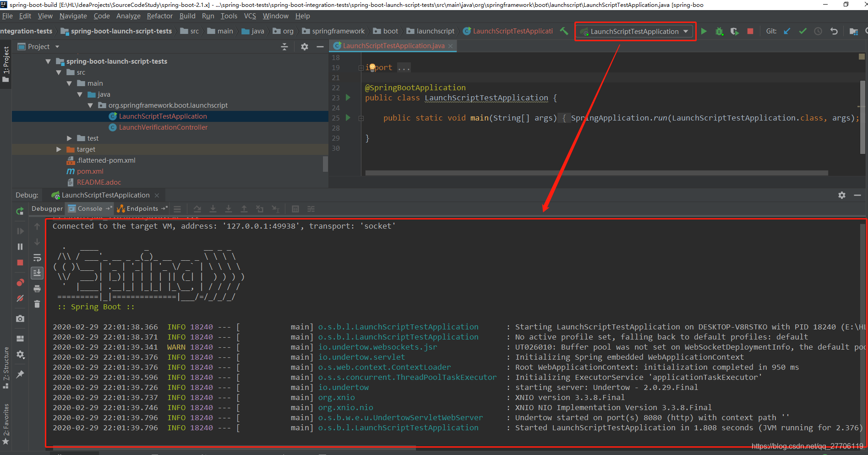This screenshot has width=868, height=455.
Task: Start debugging with the bug icon
Action: (x=719, y=31)
